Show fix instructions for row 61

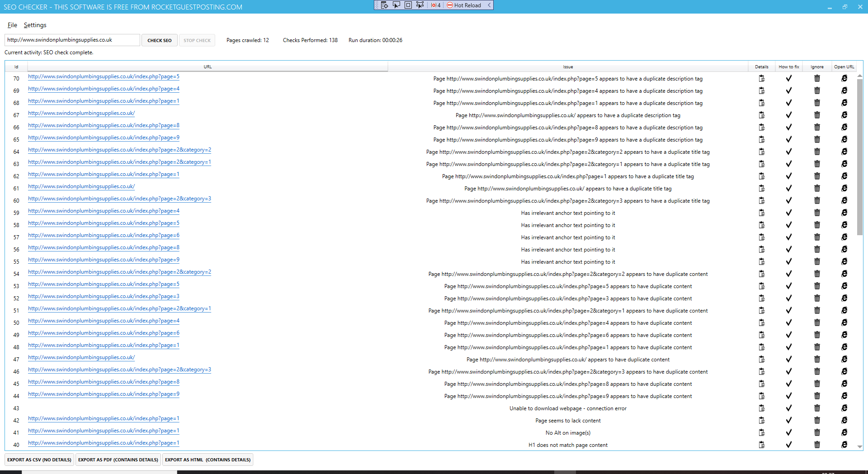tap(789, 189)
